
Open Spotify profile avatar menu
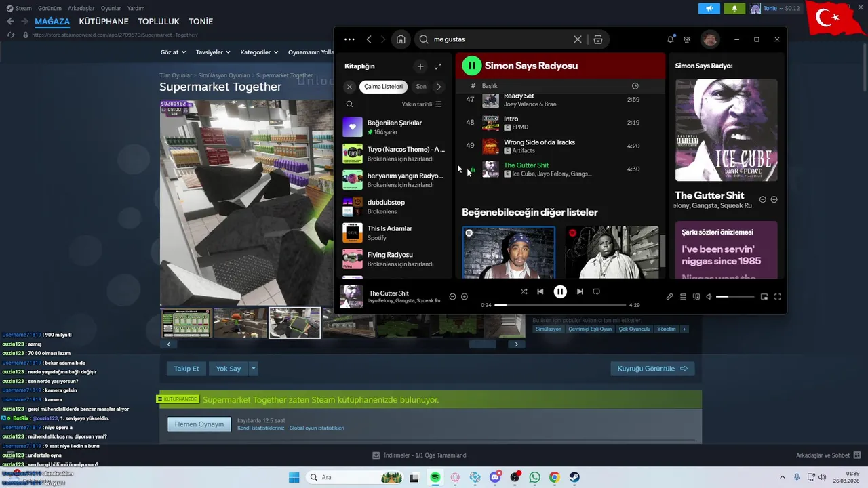[709, 39]
